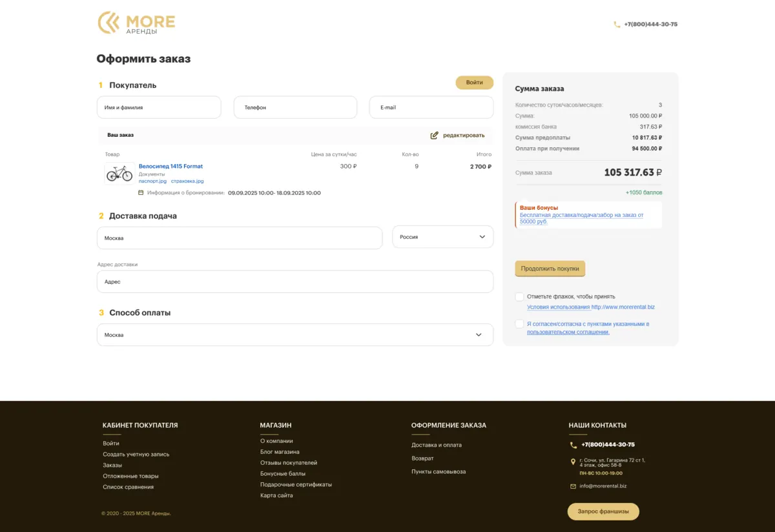Open О компании footer link

(x=276, y=441)
